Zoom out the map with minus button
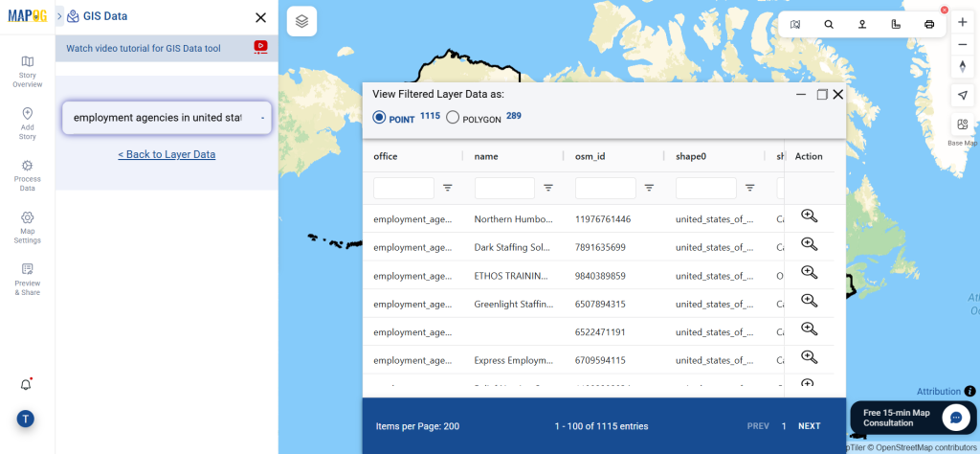The image size is (980, 454). tap(963, 44)
